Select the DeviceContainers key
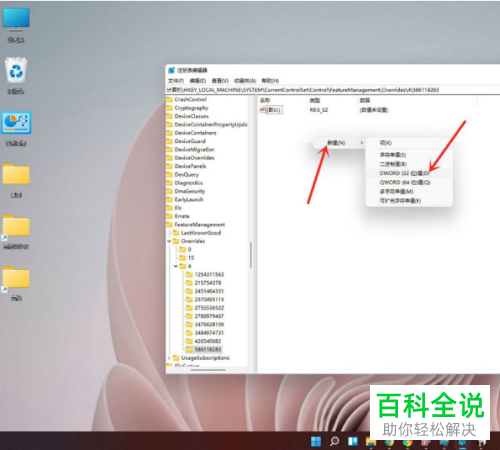This screenshot has height=450, width=500. pyautogui.click(x=195, y=133)
